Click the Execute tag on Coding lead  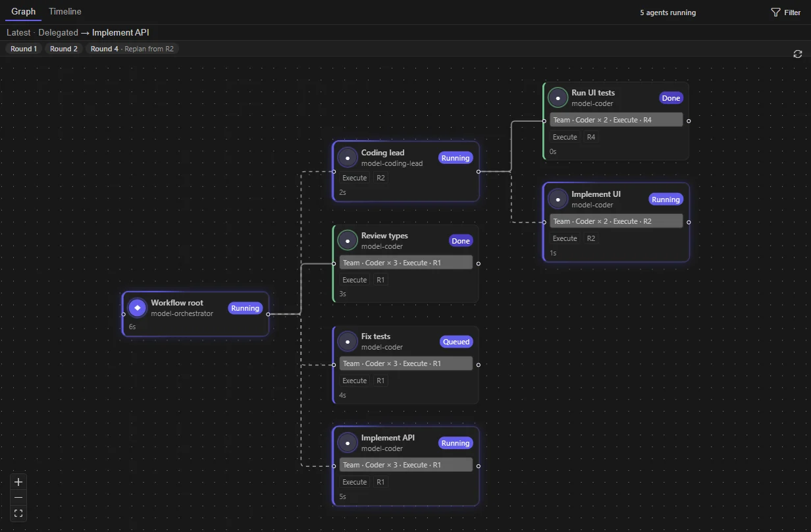354,178
